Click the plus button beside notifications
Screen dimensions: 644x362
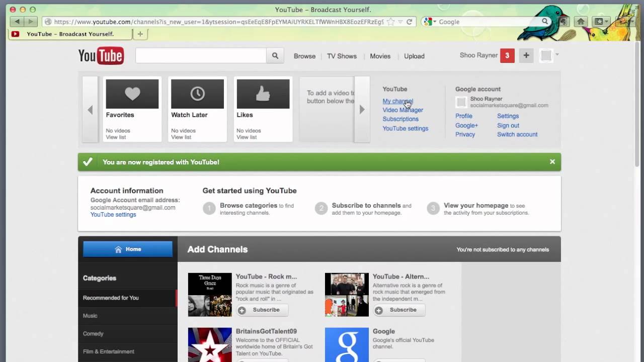(x=526, y=56)
